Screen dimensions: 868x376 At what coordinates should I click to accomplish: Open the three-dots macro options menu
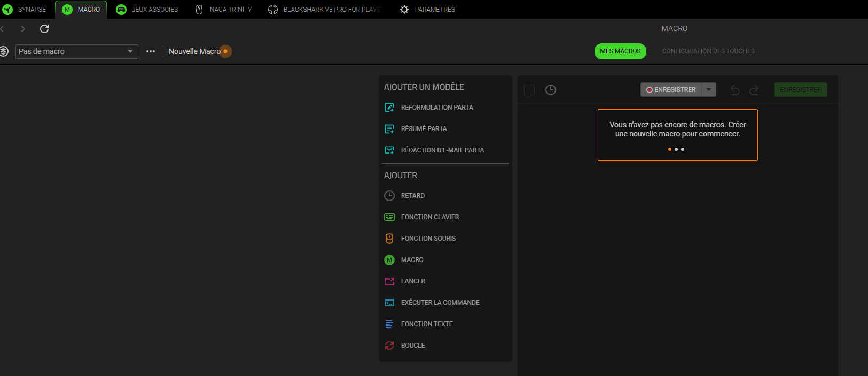pos(151,51)
